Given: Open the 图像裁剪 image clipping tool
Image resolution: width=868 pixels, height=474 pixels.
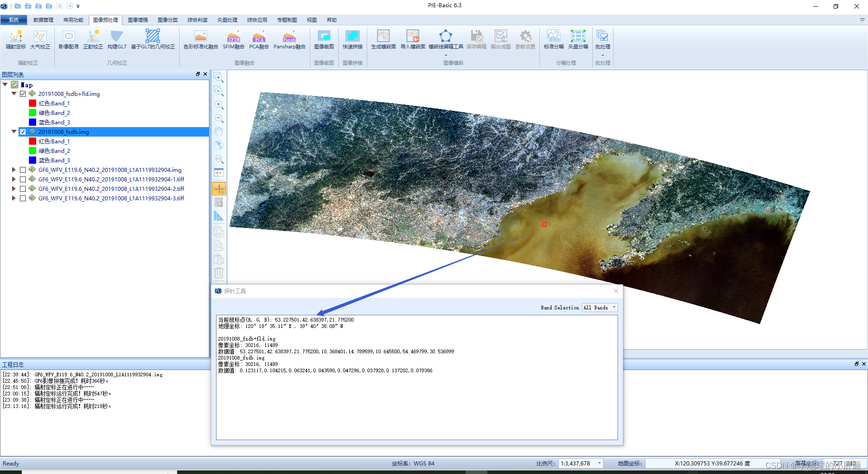Looking at the screenshot, I should (x=324, y=39).
